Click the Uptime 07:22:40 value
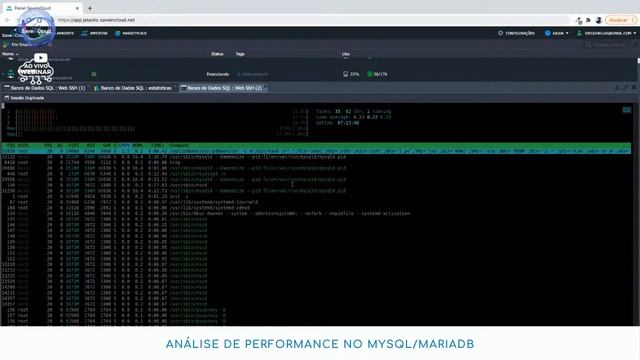This screenshot has height=360, width=640. (x=348, y=123)
